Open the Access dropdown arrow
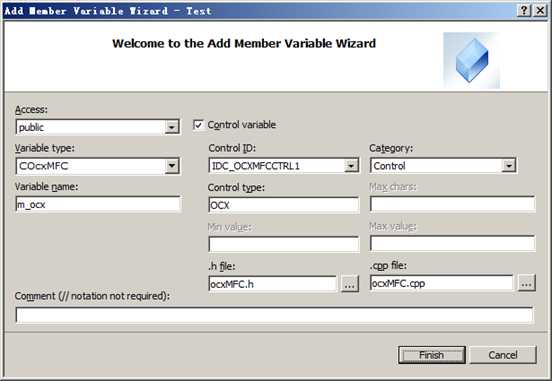This screenshot has width=552, height=381. (x=172, y=127)
